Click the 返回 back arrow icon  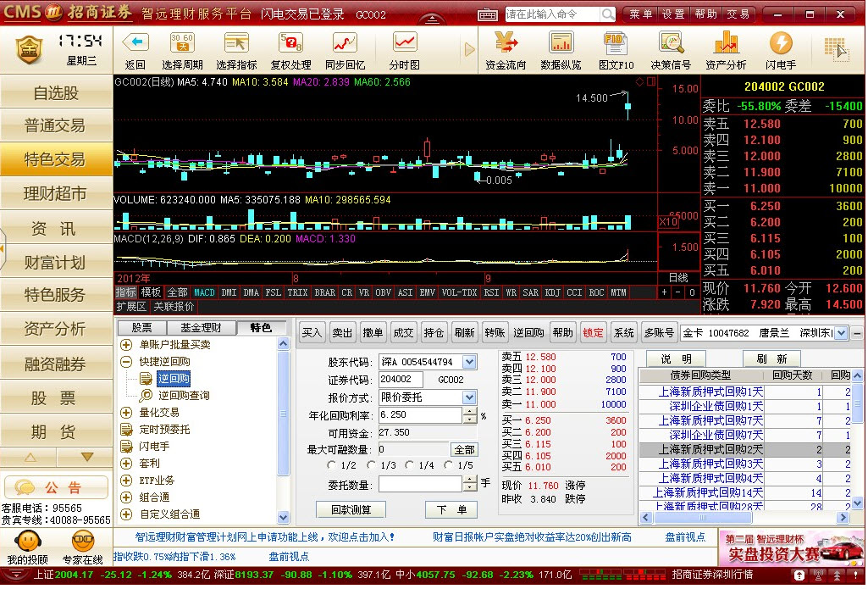coord(135,47)
